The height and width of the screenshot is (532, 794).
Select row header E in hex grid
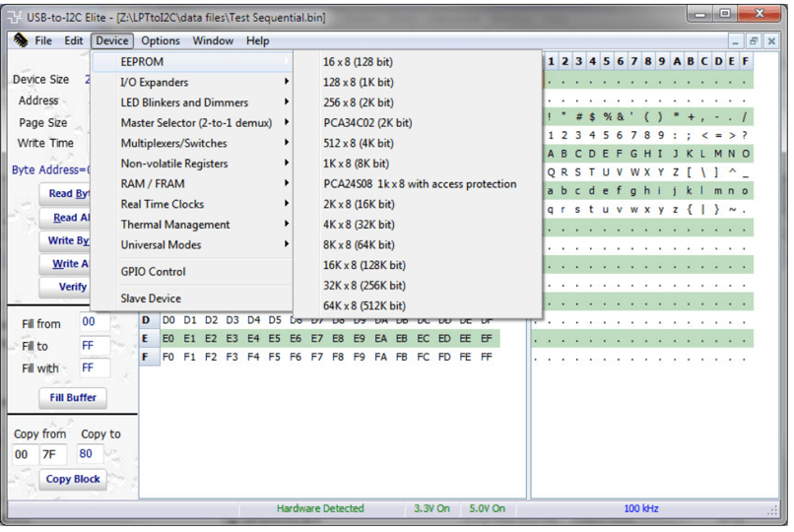click(146, 338)
